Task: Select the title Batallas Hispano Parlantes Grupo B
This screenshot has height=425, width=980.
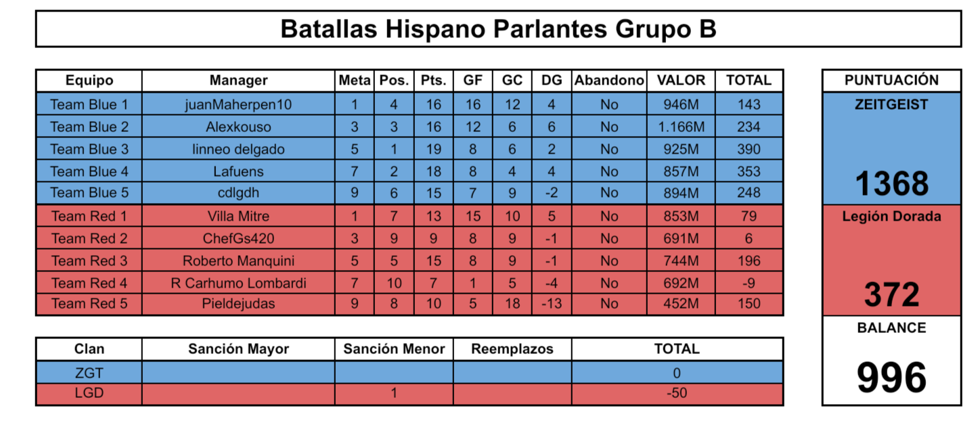Action: pyautogui.click(x=498, y=29)
